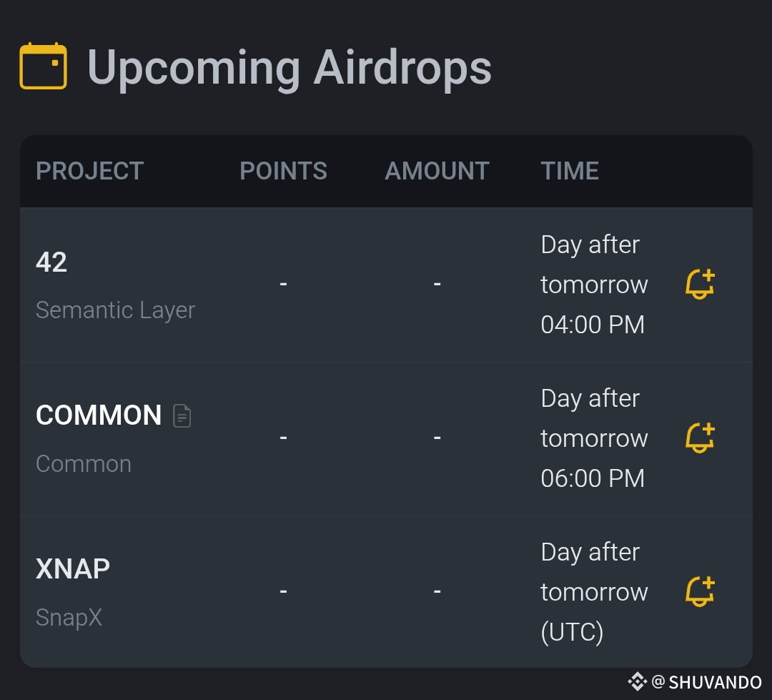Click the AMOUNT column header

pyautogui.click(x=437, y=171)
